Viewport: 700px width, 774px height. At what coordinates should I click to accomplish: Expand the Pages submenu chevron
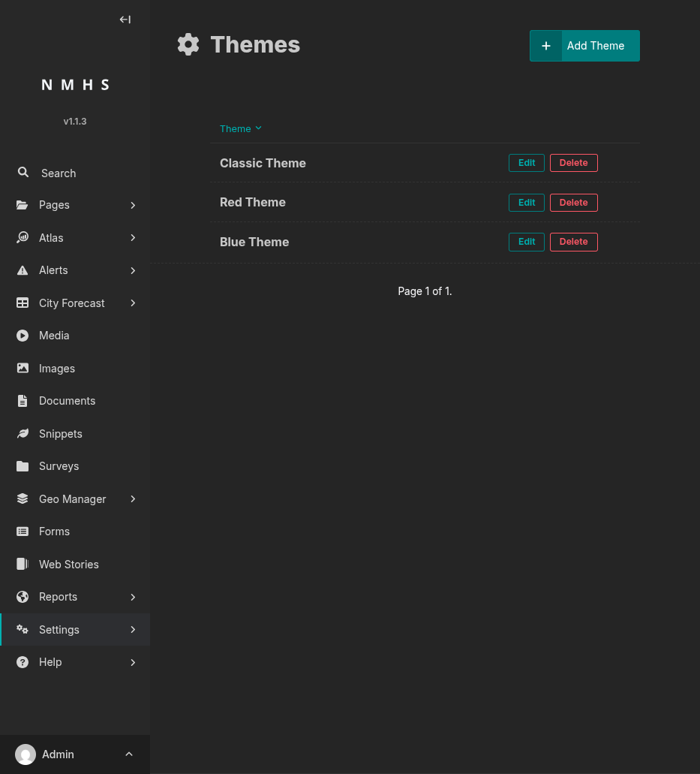(133, 205)
